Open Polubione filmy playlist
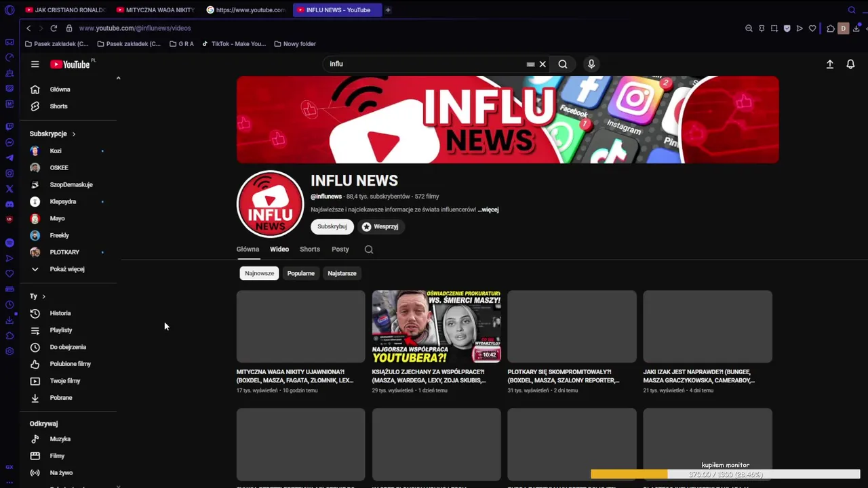868x488 pixels. click(x=71, y=364)
